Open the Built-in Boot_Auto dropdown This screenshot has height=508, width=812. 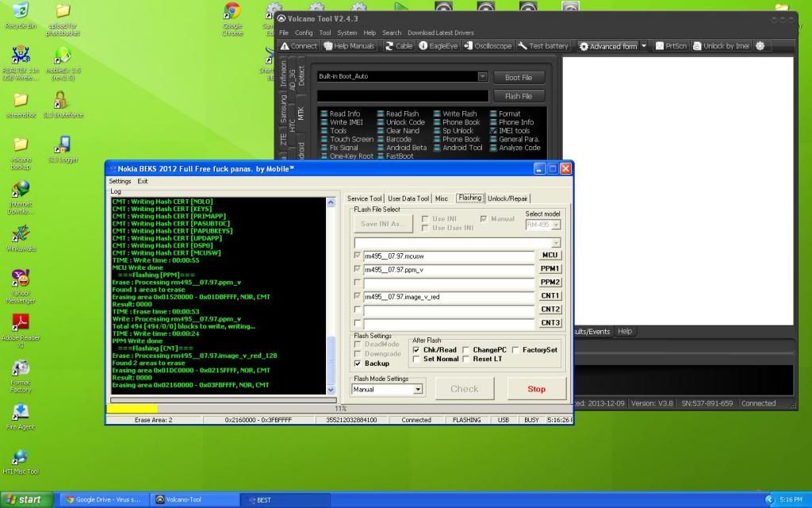(482, 77)
